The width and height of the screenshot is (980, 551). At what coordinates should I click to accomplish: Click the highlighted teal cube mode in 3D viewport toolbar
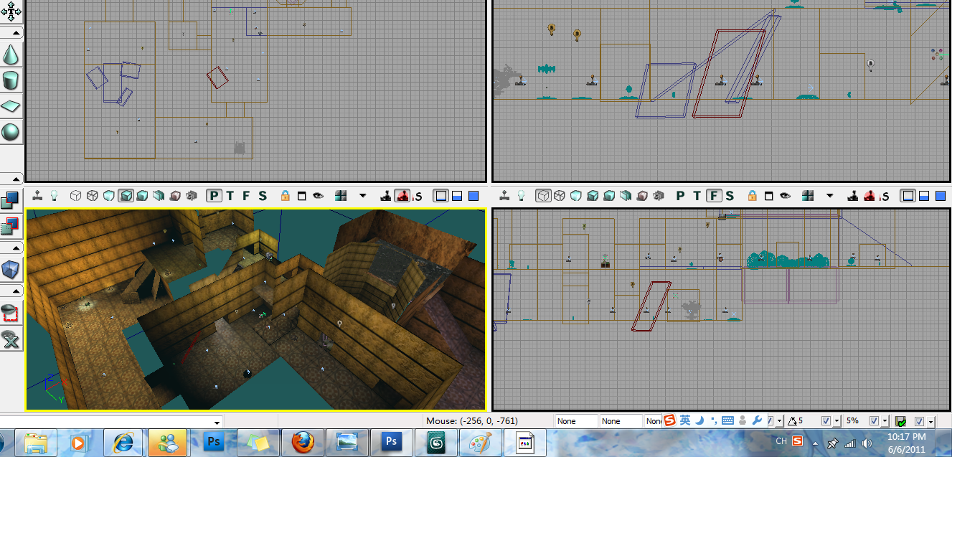[x=126, y=196]
